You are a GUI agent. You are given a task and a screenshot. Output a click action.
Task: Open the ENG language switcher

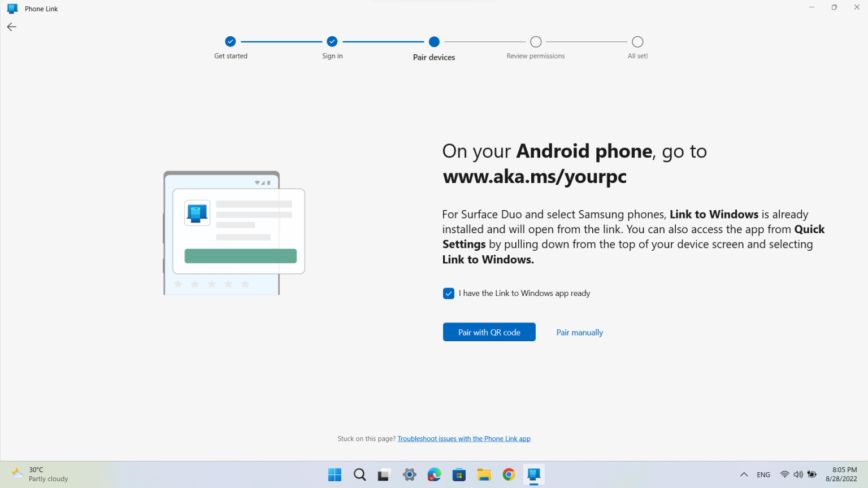pos(763,474)
